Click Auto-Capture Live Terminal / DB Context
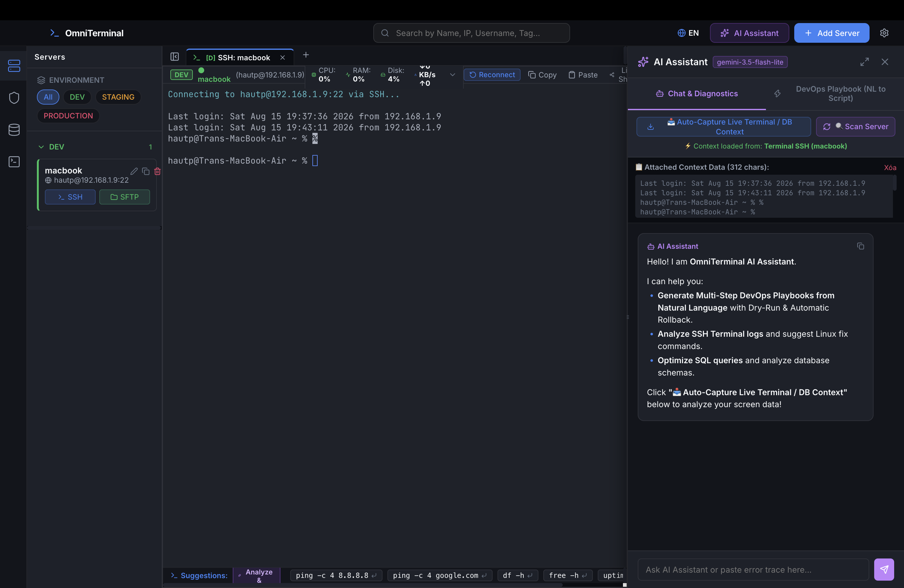This screenshot has height=588, width=904. pyautogui.click(x=724, y=126)
